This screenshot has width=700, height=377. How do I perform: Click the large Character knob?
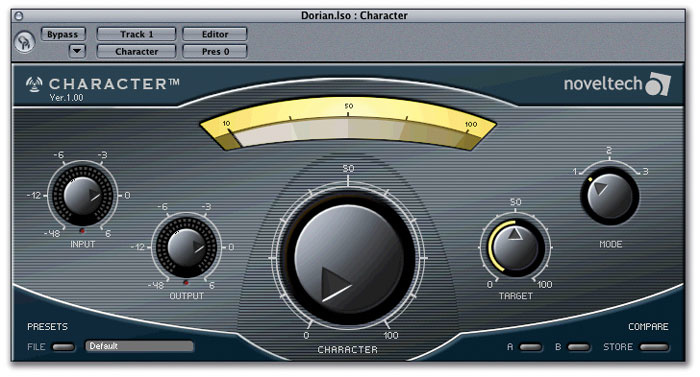click(x=348, y=258)
